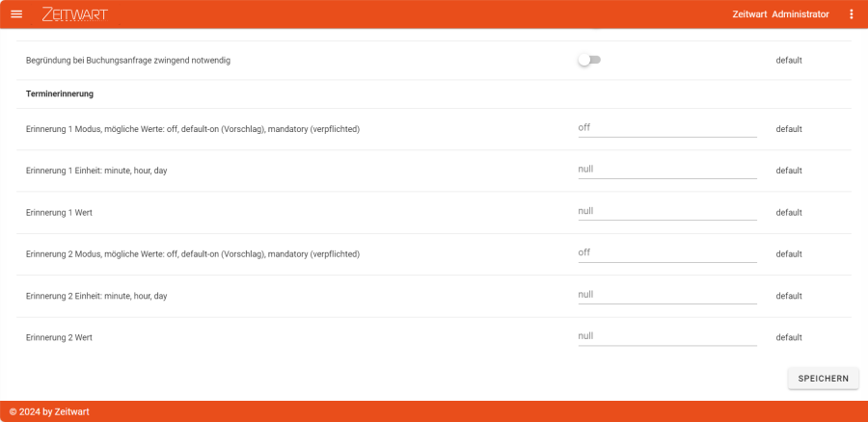Focus the Erinnerung 1 Einheit field
This screenshot has height=422, width=868.
[666, 170]
